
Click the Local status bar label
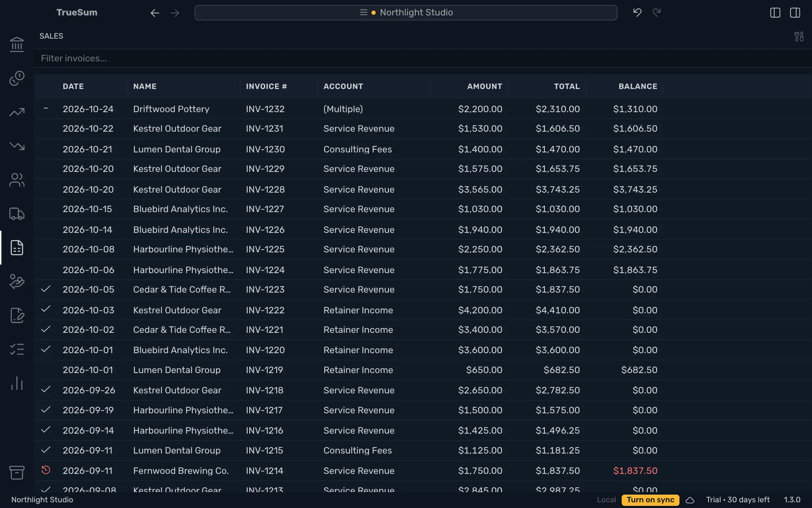(606, 500)
